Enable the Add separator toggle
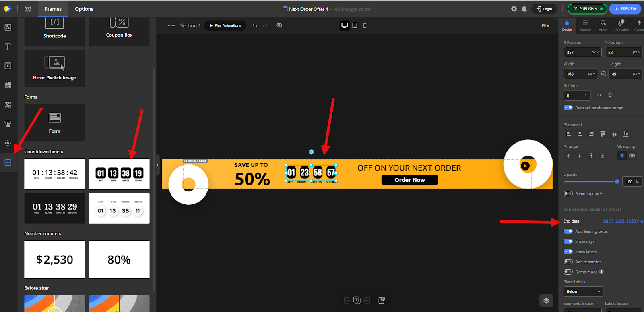The width and height of the screenshot is (644, 312). [568, 262]
